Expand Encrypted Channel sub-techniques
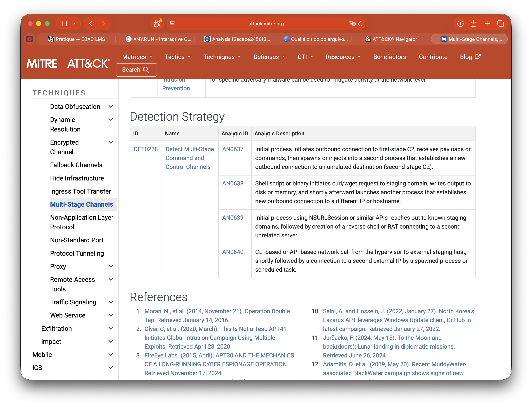 [111, 142]
